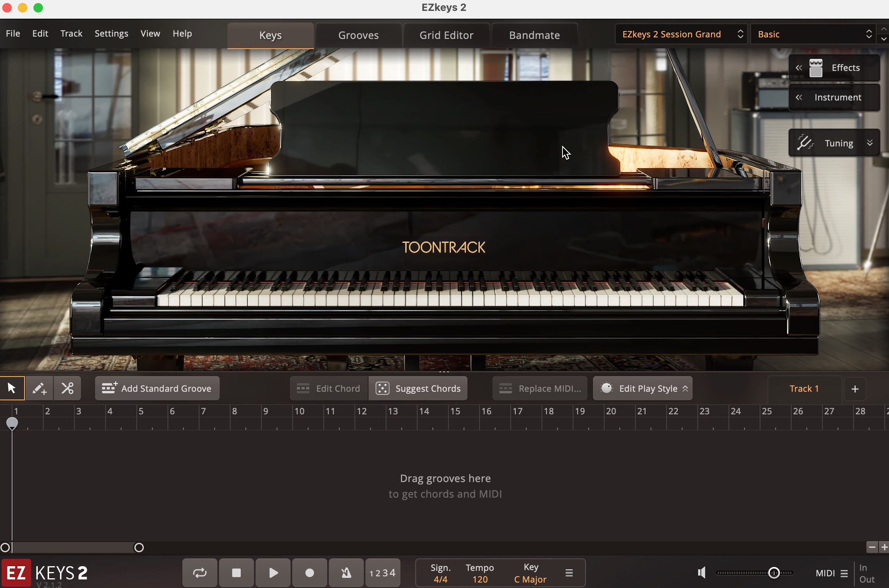Click the EZ Keys 2 logo

click(x=45, y=573)
